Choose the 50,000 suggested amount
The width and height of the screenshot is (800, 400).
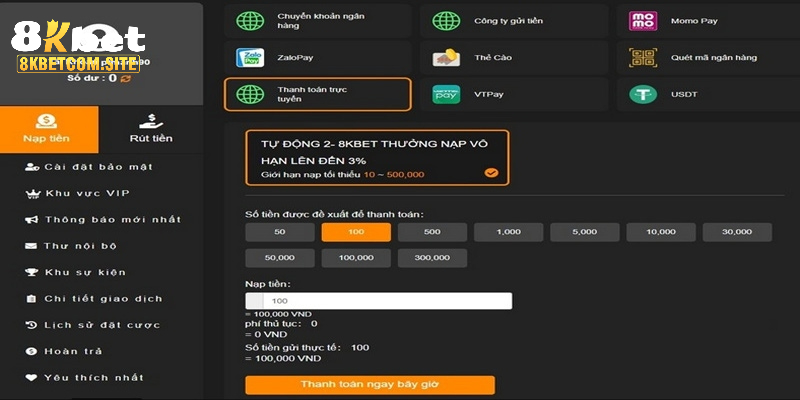[x=280, y=258]
